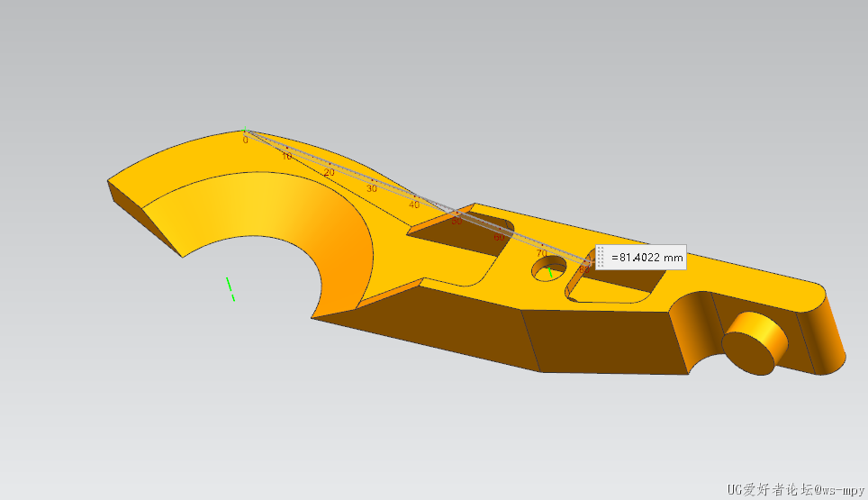The image size is (868, 500).
Task: Click the ruler tick label 10
Action: (x=286, y=157)
